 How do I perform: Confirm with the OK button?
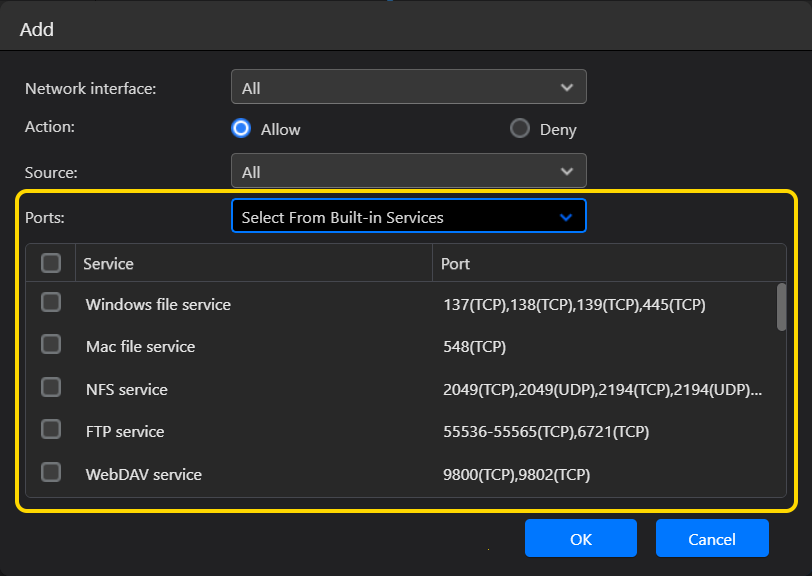tap(581, 538)
